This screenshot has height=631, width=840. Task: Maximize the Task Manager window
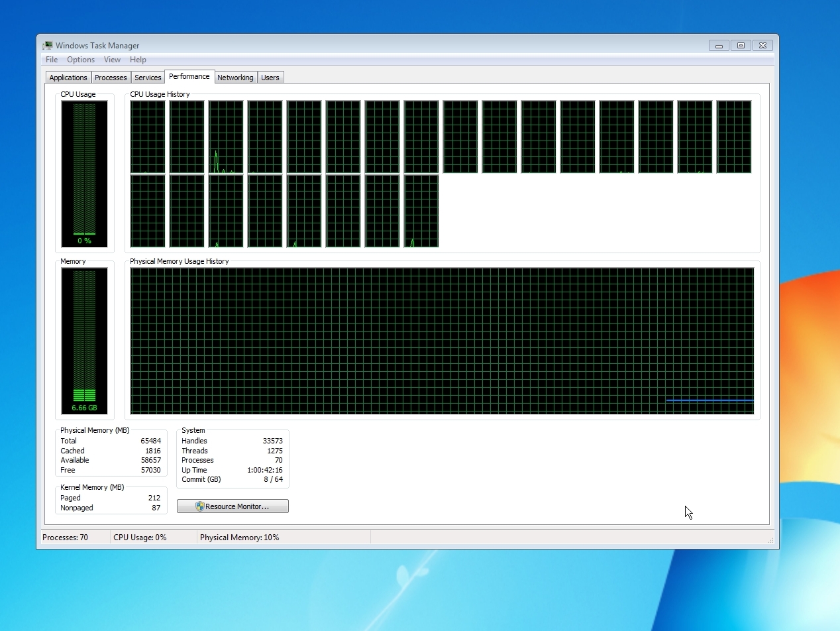tap(741, 46)
